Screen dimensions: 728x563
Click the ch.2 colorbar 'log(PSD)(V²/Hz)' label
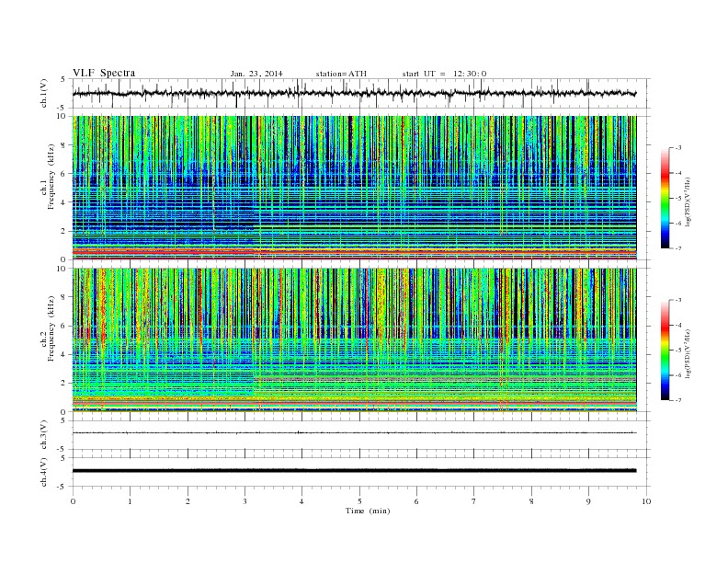click(688, 353)
